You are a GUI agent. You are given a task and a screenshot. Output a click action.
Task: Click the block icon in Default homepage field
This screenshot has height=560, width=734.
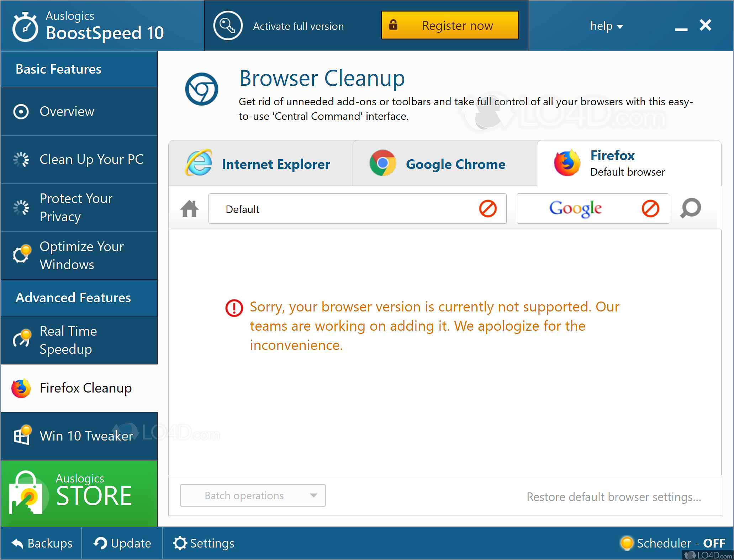[487, 209]
